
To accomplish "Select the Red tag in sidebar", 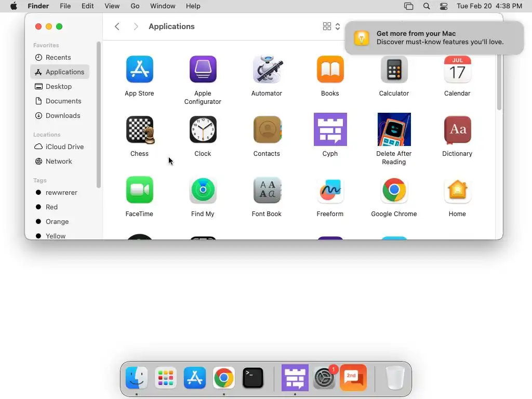I will click(60, 207).
